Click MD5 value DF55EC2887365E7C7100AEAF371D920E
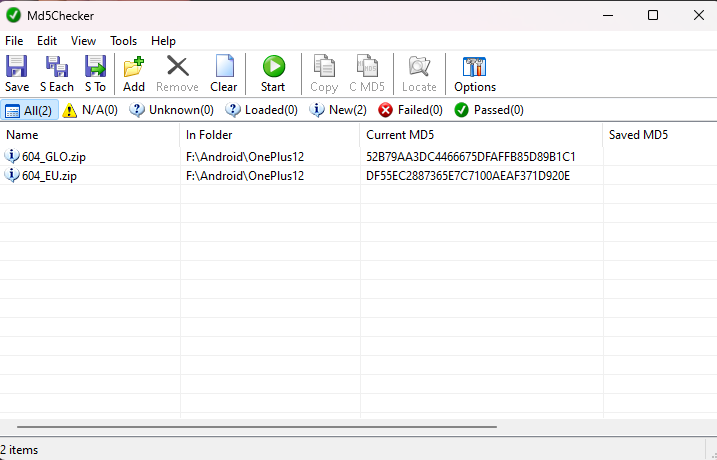The height and width of the screenshot is (460, 717). tap(468, 176)
